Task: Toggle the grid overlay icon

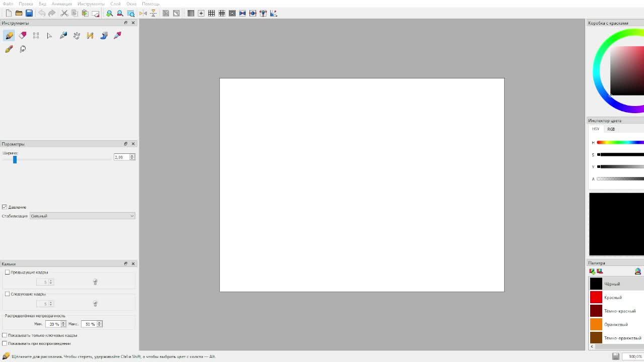Action: [x=191, y=13]
